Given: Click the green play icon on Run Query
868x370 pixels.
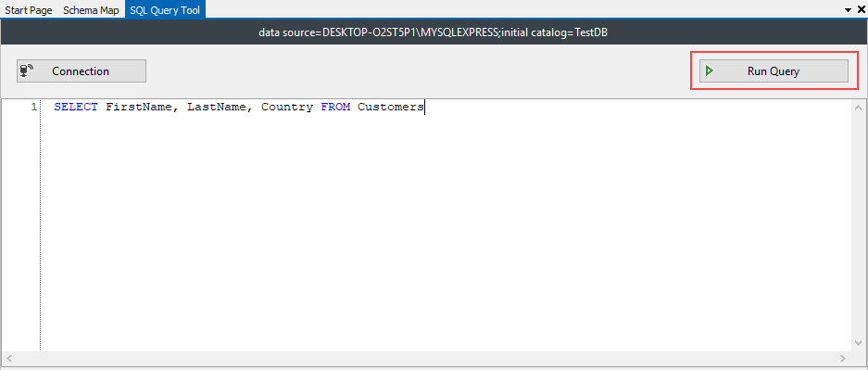Looking at the screenshot, I should coord(709,70).
